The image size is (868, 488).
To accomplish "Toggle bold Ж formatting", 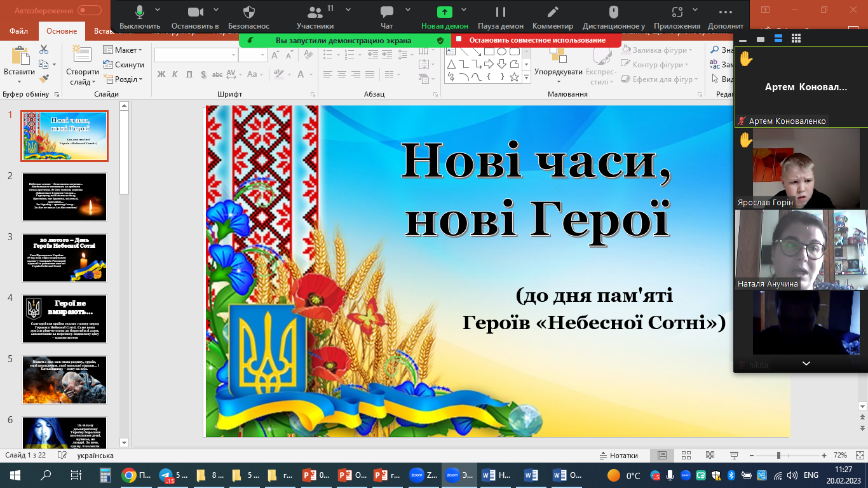I will click(x=161, y=74).
